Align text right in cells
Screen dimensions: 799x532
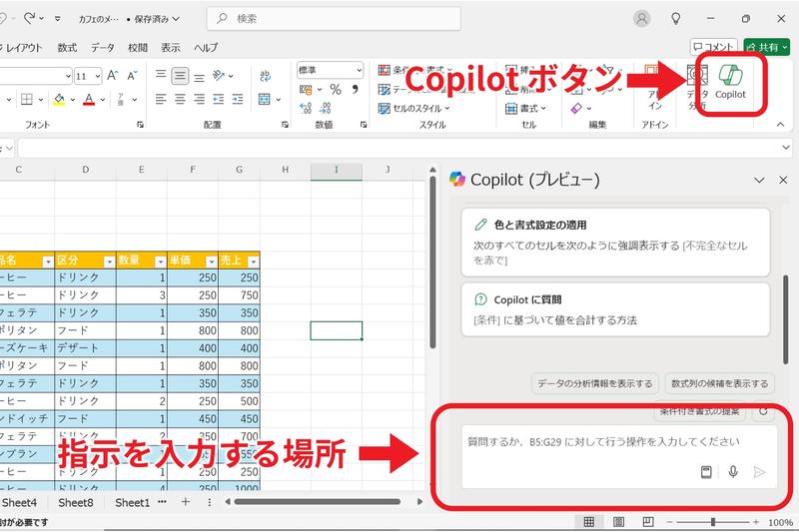[x=199, y=99]
